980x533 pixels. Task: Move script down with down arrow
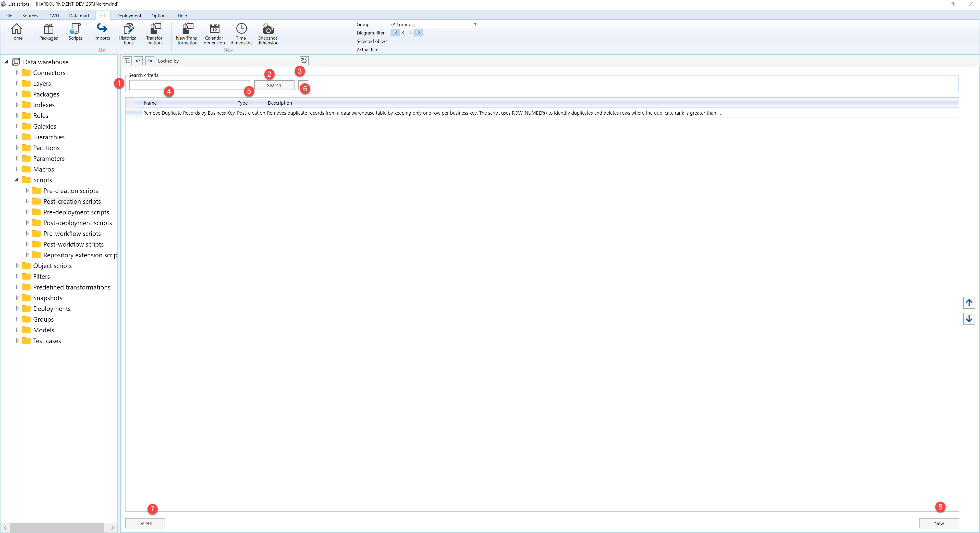pyautogui.click(x=969, y=319)
